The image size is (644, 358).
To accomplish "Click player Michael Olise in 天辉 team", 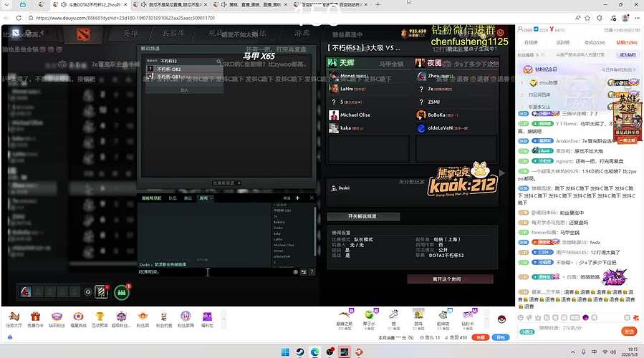I will pos(367,115).
